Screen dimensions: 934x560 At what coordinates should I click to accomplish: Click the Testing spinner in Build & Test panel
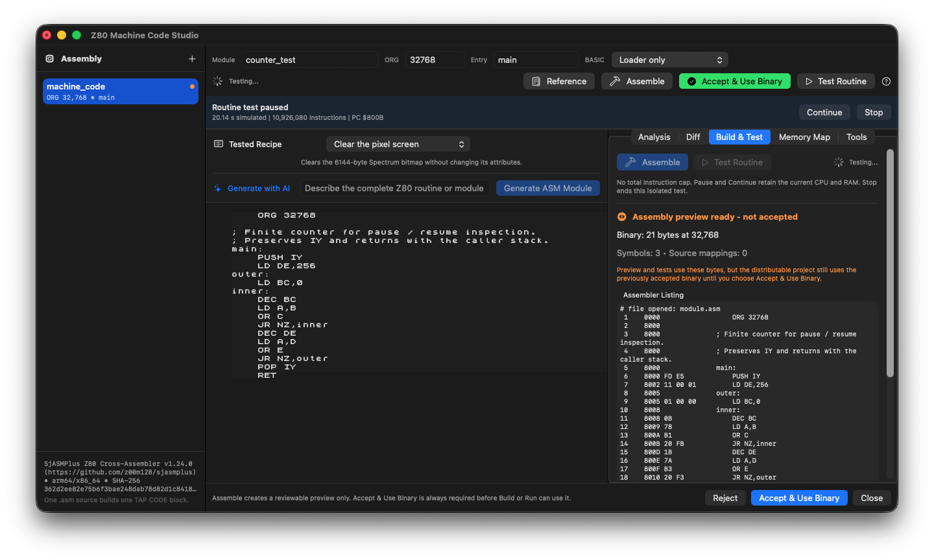point(839,163)
